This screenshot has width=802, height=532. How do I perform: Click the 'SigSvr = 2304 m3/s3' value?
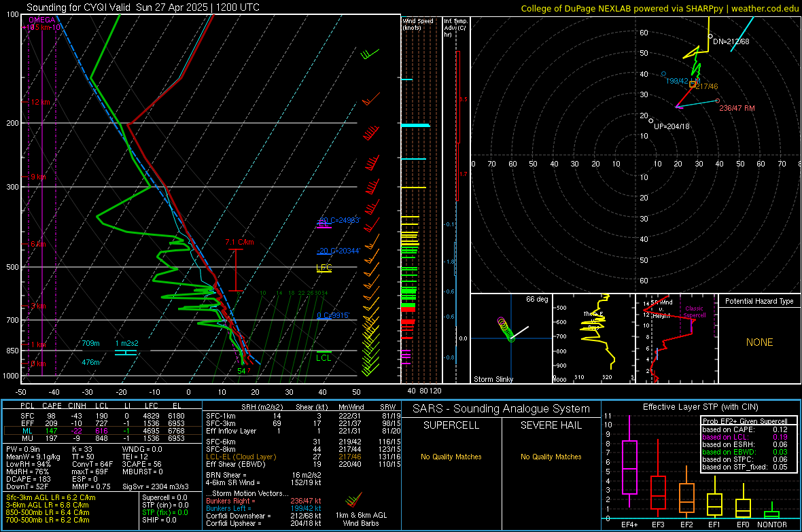pos(155,486)
